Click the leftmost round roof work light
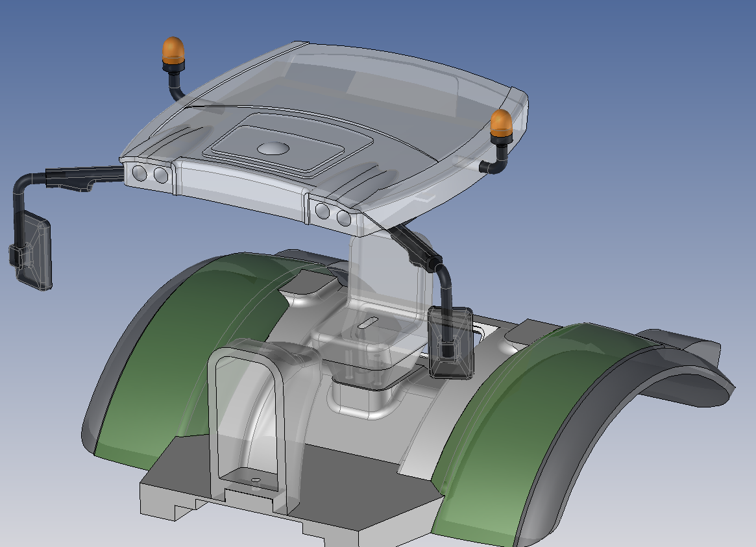Viewport: 756px width, 547px height. (x=139, y=173)
